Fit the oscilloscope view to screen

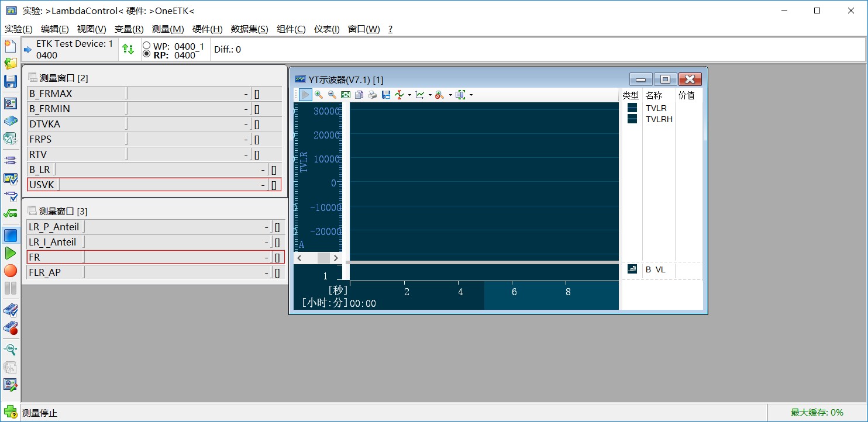345,94
